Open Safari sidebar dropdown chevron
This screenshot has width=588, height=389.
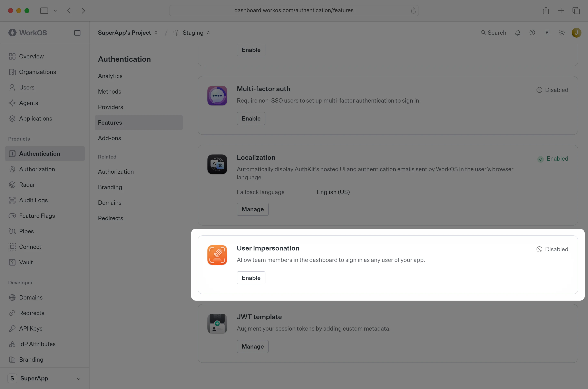(x=55, y=11)
